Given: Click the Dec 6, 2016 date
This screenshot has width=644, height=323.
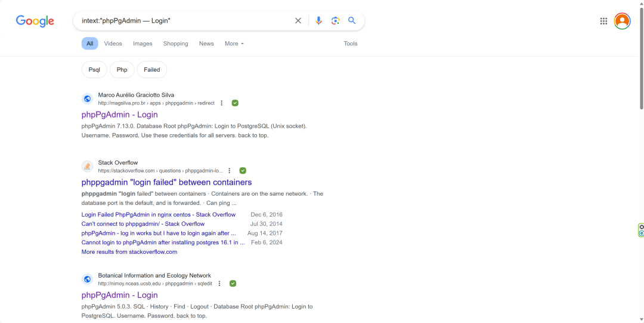Looking at the screenshot, I should pos(267,215).
